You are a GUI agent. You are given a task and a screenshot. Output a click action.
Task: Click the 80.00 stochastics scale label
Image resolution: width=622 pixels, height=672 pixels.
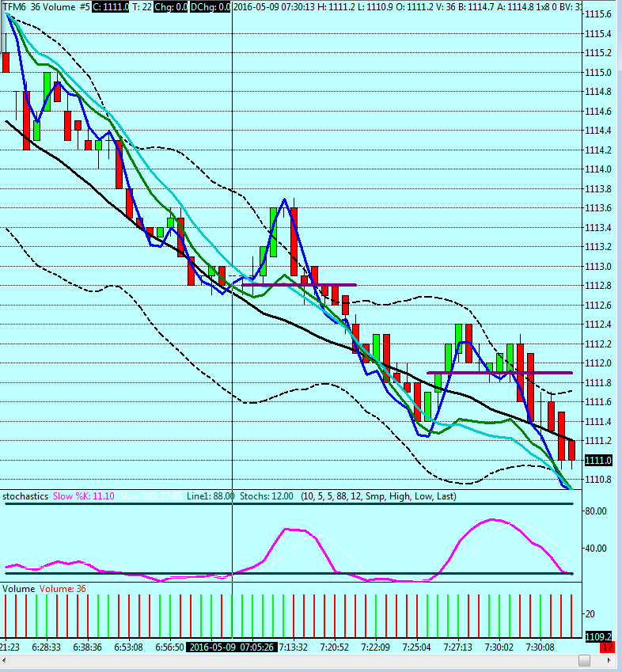pyautogui.click(x=596, y=511)
